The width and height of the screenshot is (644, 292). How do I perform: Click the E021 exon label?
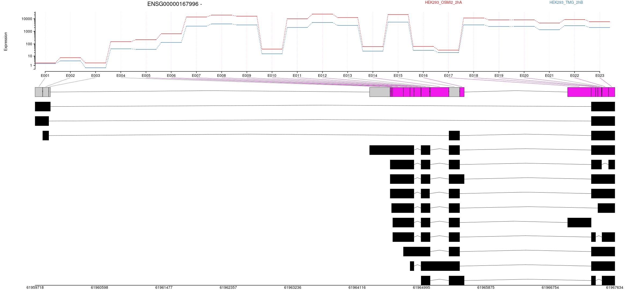tap(549, 76)
